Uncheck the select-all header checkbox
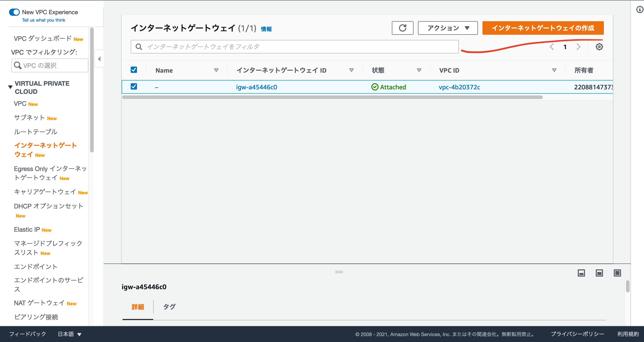644x342 pixels. (134, 70)
